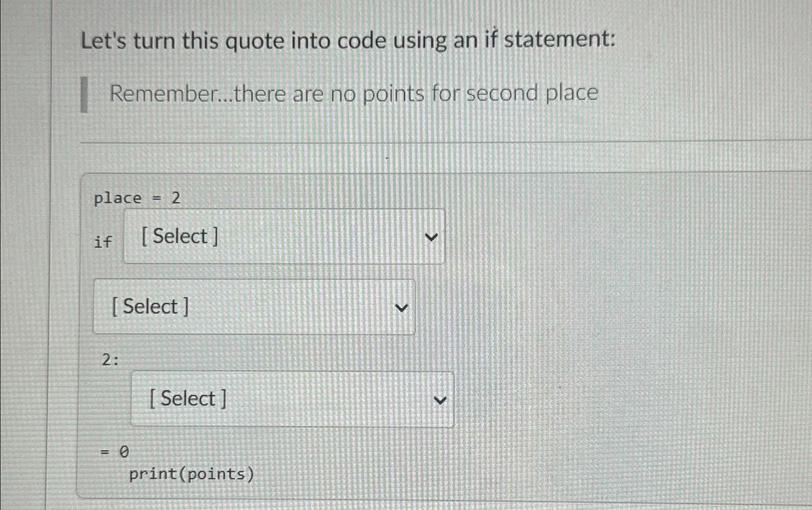The height and width of the screenshot is (510, 812).
Task: Click the chevron on the second [Select] dropdown
Action: point(401,308)
